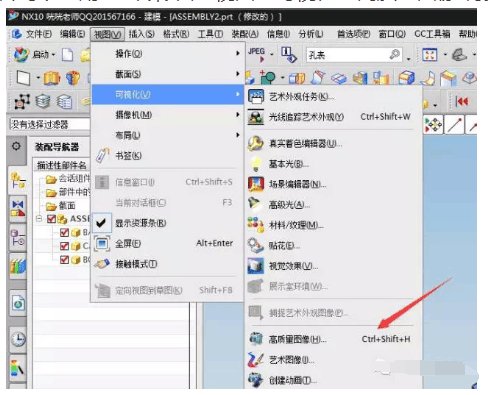Click the new file icon beside 启动

coord(67,55)
